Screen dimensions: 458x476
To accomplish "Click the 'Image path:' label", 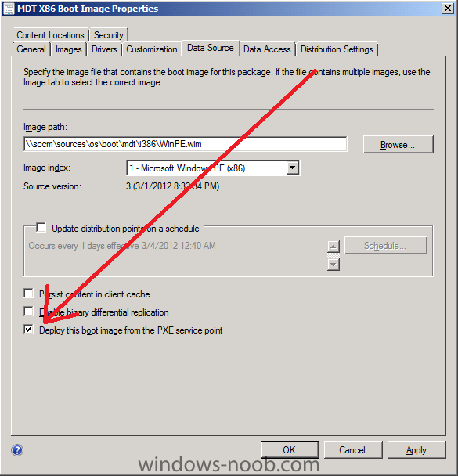I will click(x=45, y=127).
